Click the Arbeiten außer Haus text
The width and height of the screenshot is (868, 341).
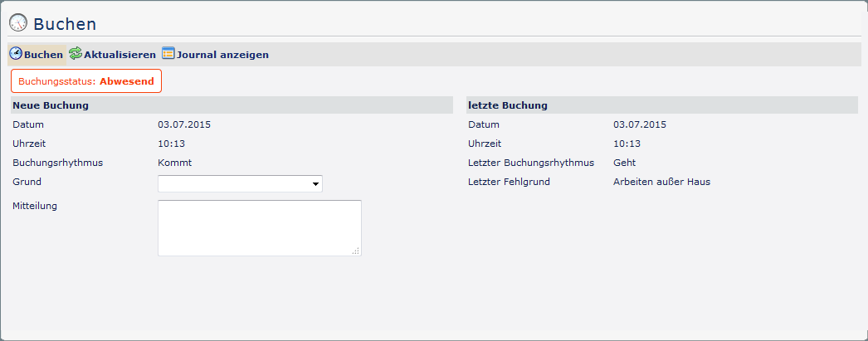[661, 182]
